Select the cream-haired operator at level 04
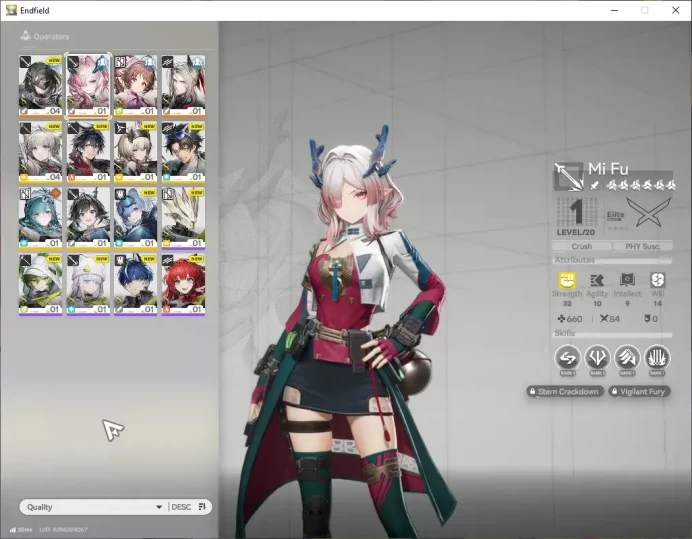This screenshot has width=692, height=539. 41,152
